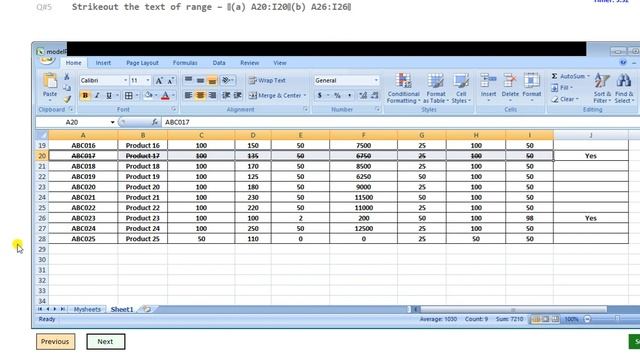Toggle Bold formatting
Image resolution: width=640 pixels, height=360 pixels.
click(85, 96)
